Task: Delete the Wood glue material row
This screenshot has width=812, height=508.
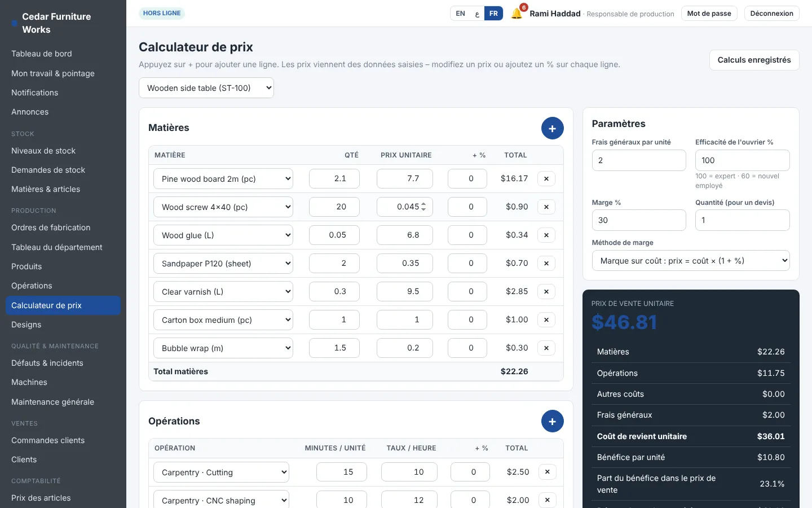Action: point(546,235)
